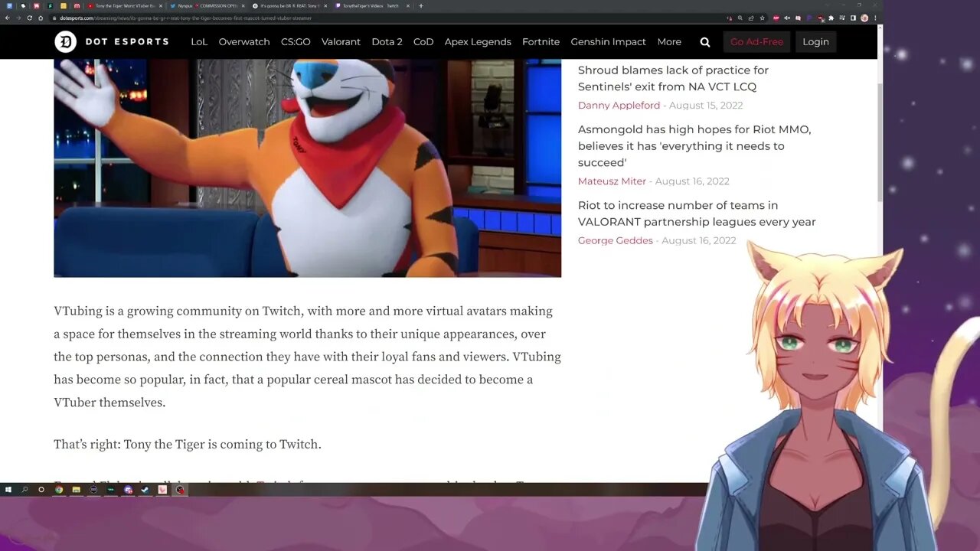Open the Extensions puzzle piece icon
The height and width of the screenshot is (551, 980).
click(831, 18)
